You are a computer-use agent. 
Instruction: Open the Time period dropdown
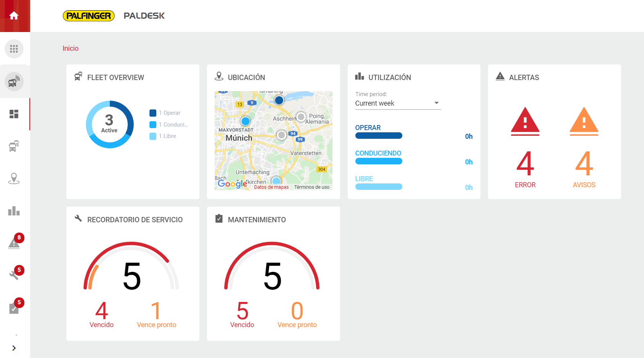[398, 103]
